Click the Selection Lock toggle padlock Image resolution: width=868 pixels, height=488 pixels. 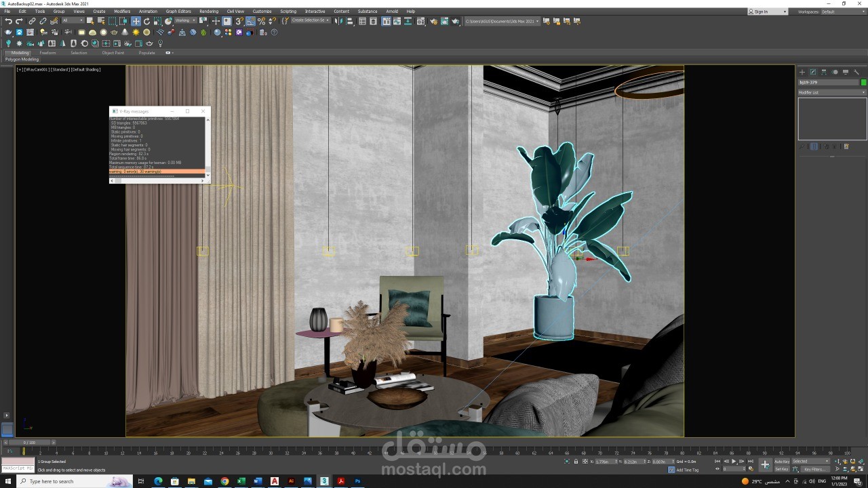tap(576, 462)
